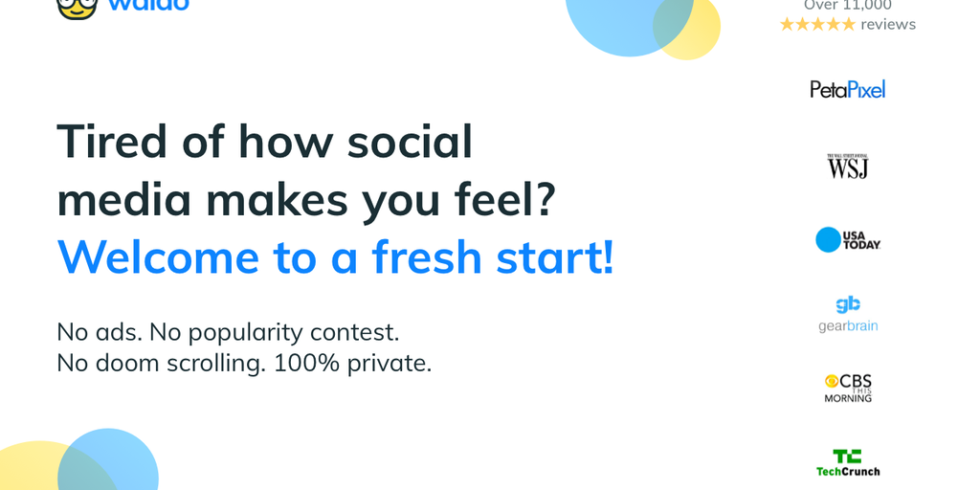Viewport: 980px width, 490px height.
Task: Click the Waldo glasses mascot logo
Action: [x=77, y=7]
